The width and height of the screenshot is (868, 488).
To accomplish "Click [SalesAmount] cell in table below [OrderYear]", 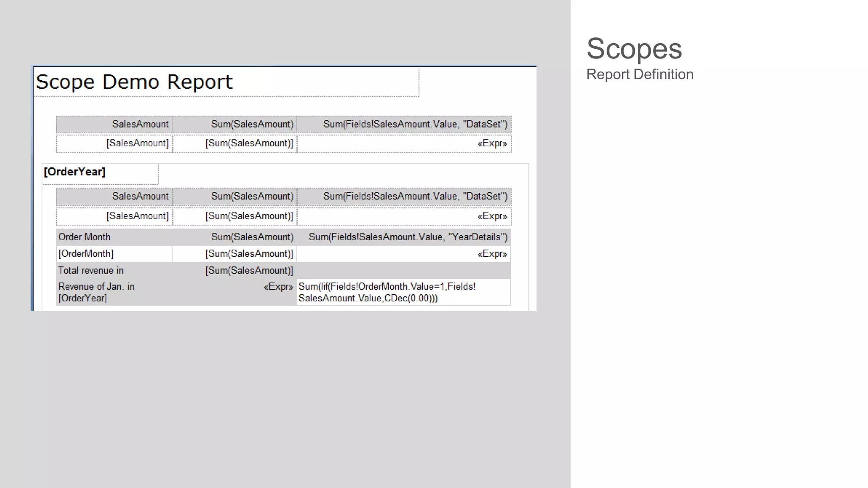I will (114, 216).
